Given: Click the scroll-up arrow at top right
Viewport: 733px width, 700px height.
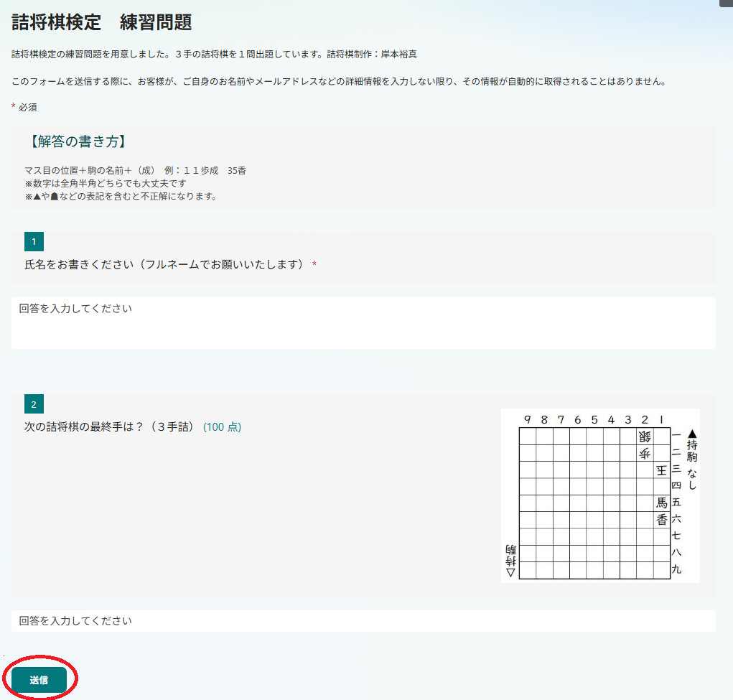Looking at the screenshot, I should coord(728,3).
